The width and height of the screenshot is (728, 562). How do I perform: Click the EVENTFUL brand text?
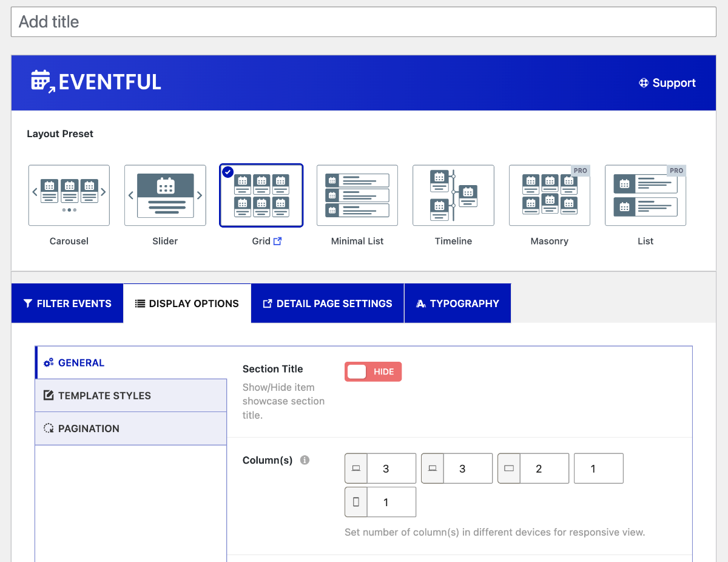(x=110, y=82)
